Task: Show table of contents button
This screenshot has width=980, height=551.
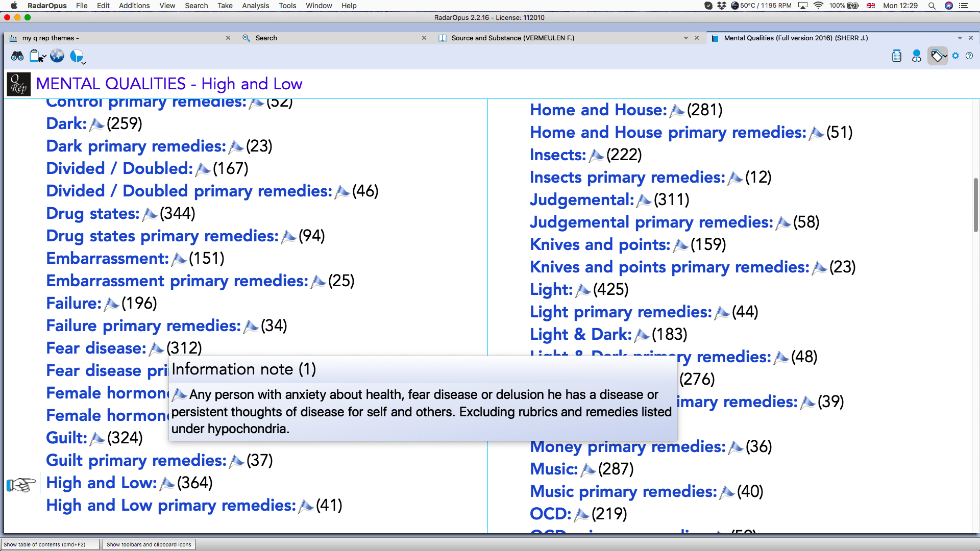Action: 51,544
